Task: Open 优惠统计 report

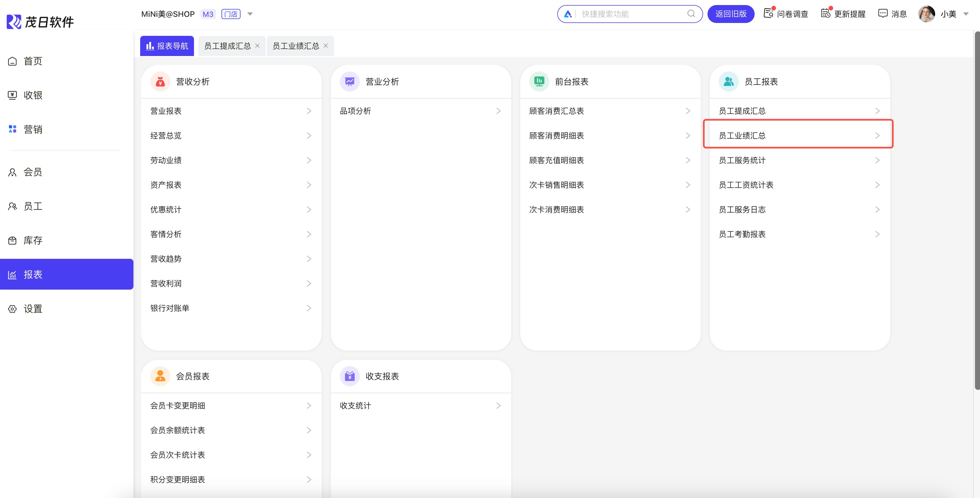Action: pos(231,210)
